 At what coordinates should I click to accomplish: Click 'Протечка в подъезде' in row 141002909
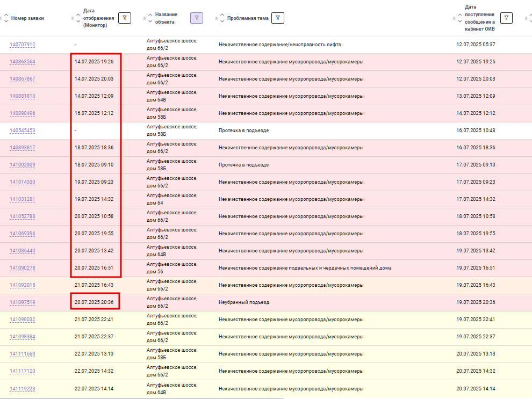pyautogui.click(x=243, y=165)
